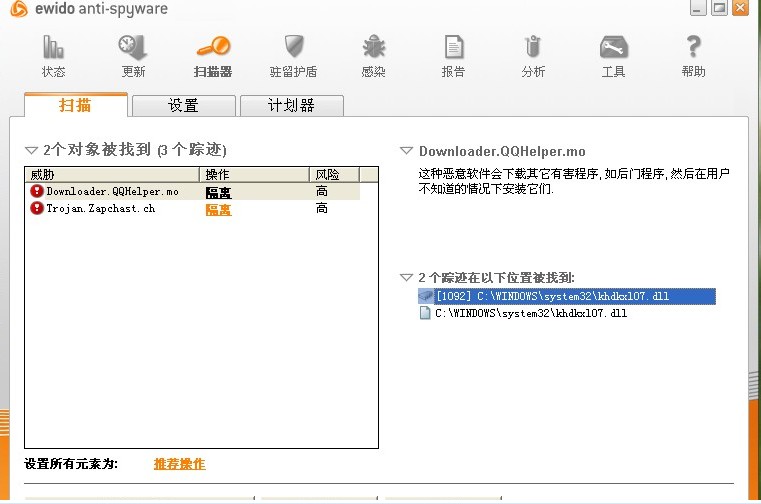Screen dimensions: 761x504
Task: Sort by the 风险 risk column header
Action: tap(334, 174)
